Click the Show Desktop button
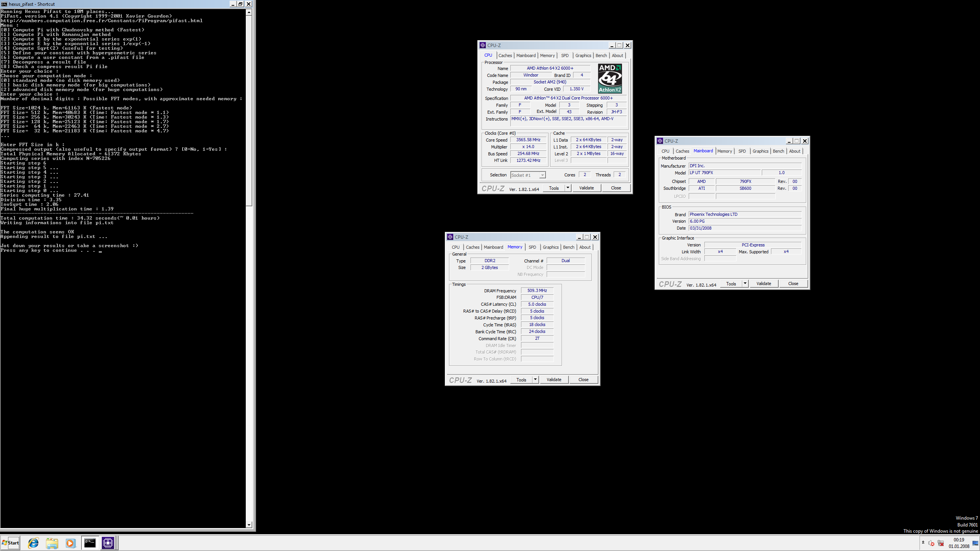This screenshot has height=551, width=980. pos(975,543)
